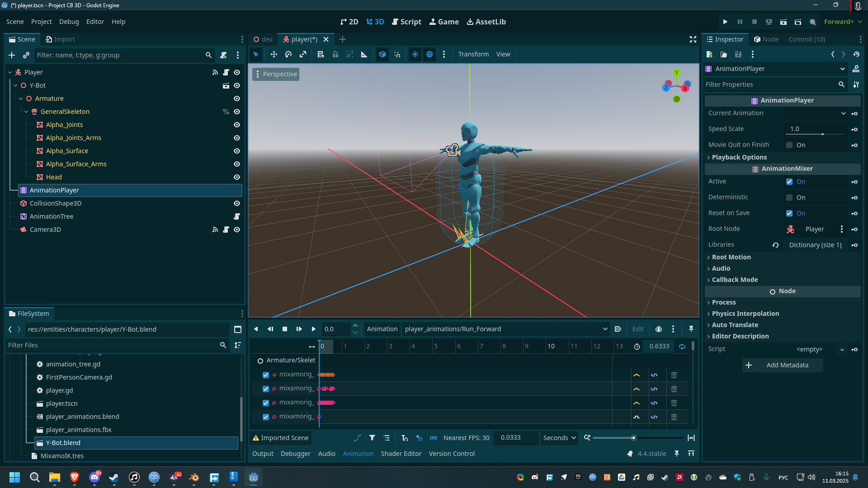The height and width of the screenshot is (488, 868).
Task: Toggle the ruler measurement tool
Action: 364,54
